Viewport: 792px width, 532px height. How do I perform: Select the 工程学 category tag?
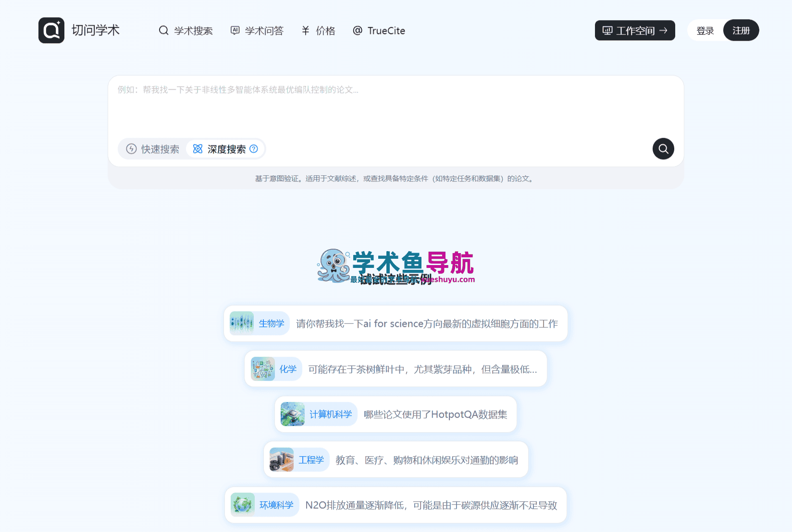[x=311, y=459]
